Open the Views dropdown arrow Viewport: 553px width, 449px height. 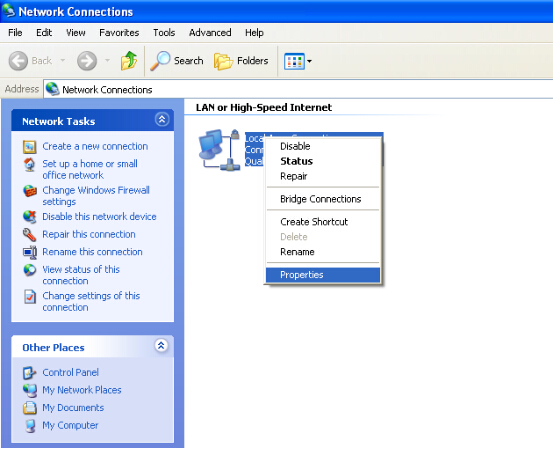pyautogui.click(x=309, y=61)
